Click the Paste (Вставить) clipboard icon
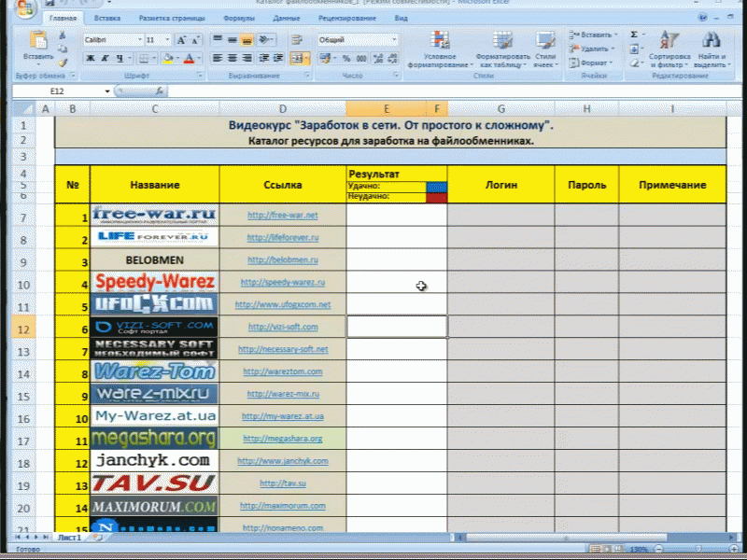The width and height of the screenshot is (747, 560). click(x=38, y=40)
